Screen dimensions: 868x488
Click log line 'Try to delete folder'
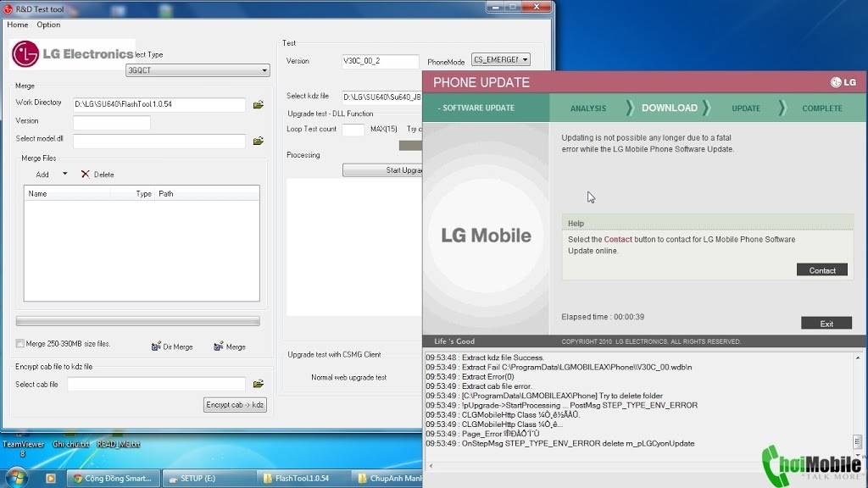pyautogui.click(x=544, y=396)
